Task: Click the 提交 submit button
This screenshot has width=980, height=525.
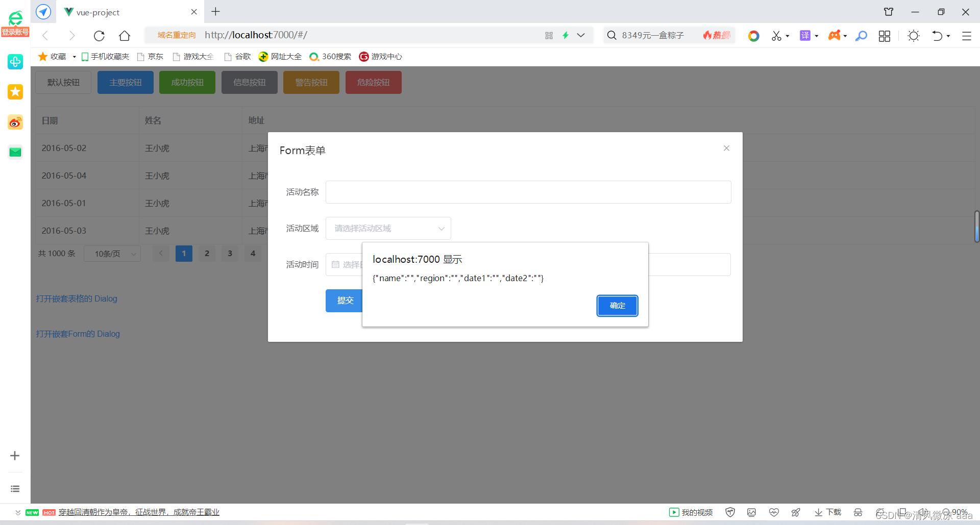Action: tap(344, 301)
